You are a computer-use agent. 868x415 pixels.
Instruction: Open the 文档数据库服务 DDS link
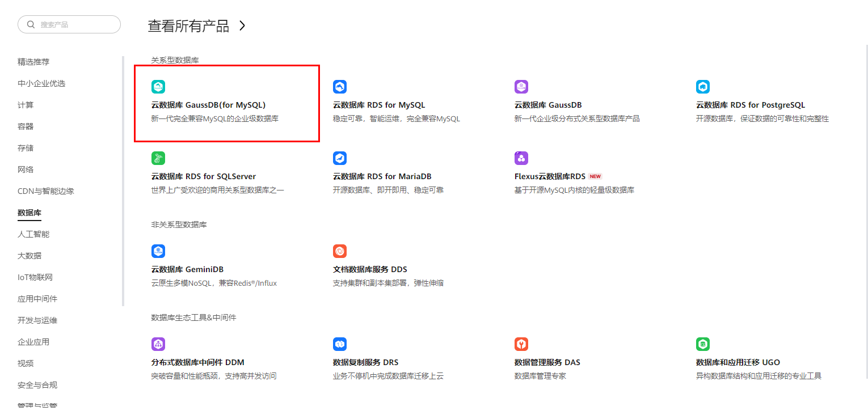370,269
